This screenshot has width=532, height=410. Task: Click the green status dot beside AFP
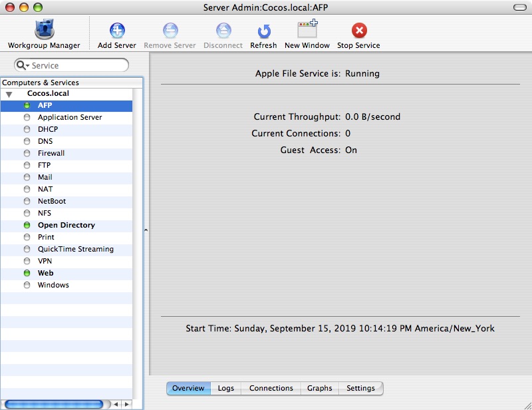[x=27, y=105]
